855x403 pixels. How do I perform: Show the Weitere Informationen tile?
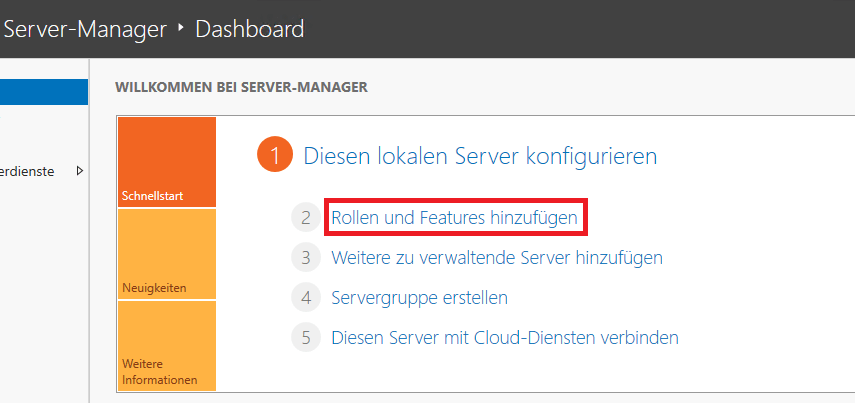coord(166,346)
